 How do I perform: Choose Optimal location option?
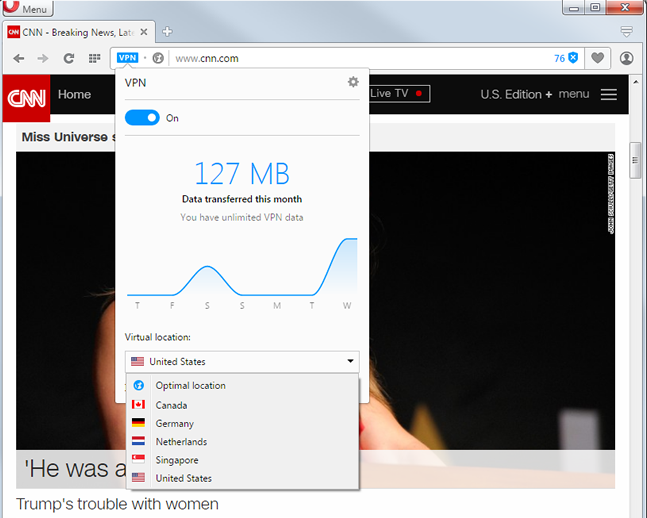[x=243, y=386]
